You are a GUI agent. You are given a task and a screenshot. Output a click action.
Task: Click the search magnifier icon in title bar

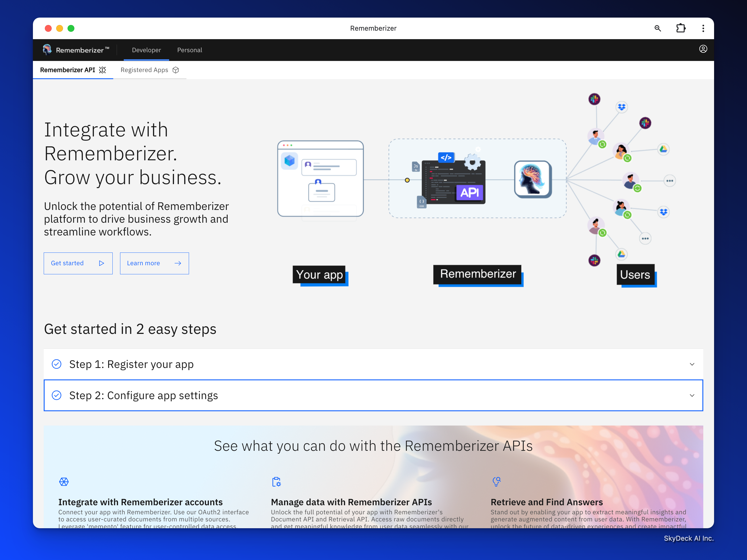657,28
